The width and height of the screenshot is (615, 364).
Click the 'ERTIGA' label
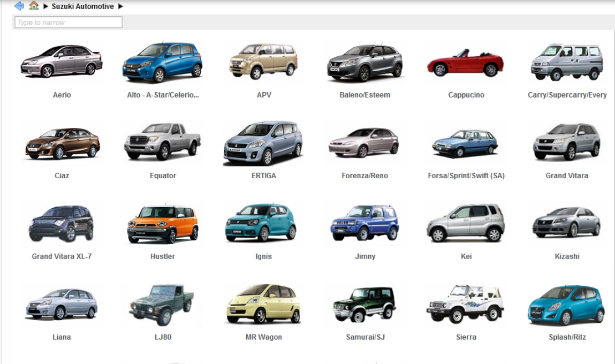(x=263, y=176)
